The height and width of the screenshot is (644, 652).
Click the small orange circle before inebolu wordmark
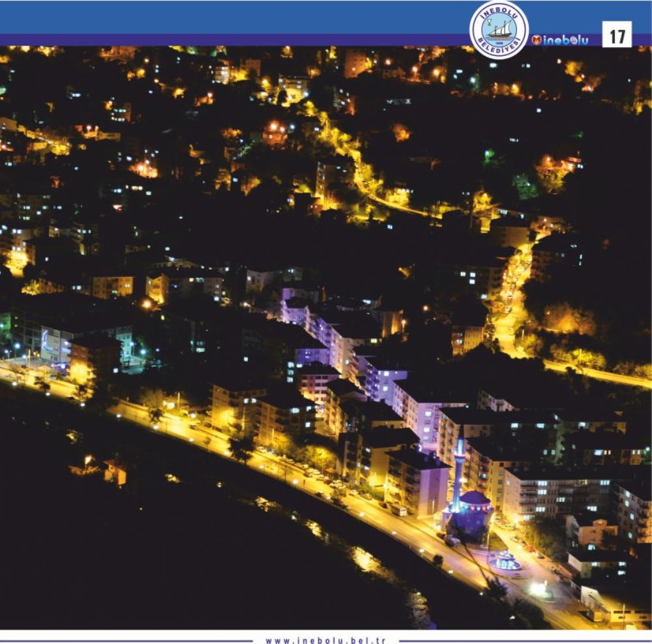click(537, 40)
